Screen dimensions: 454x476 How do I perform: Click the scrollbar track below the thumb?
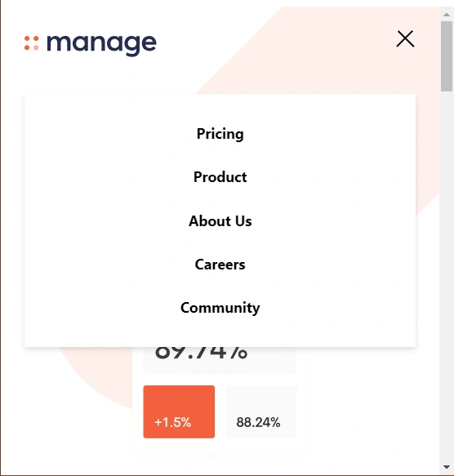pos(447,274)
